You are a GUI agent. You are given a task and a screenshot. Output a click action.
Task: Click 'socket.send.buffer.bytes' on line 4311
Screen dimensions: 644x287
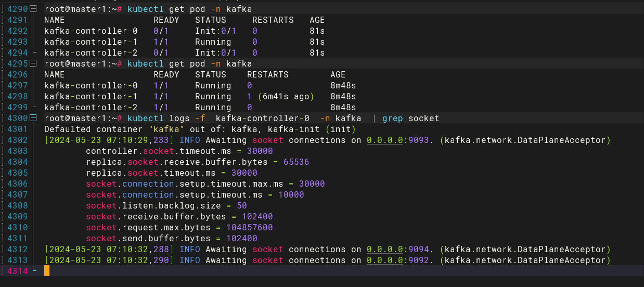click(x=148, y=238)
